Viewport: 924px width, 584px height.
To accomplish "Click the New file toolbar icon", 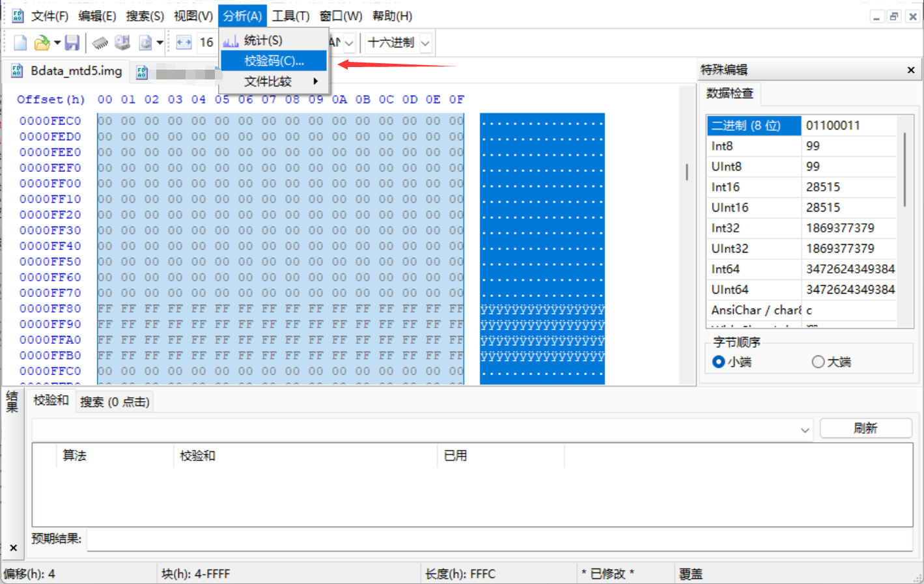I will pos(20,43).
